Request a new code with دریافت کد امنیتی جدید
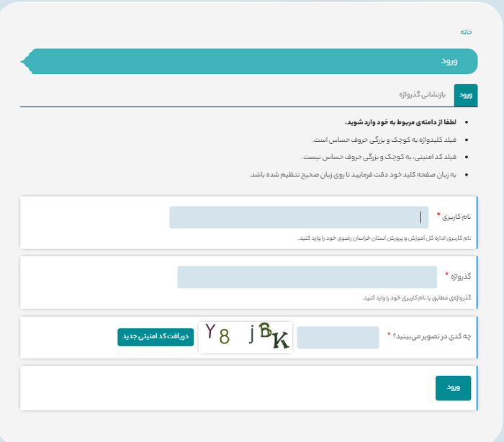This screenshot has width=504, height=442. pos(156,337)
